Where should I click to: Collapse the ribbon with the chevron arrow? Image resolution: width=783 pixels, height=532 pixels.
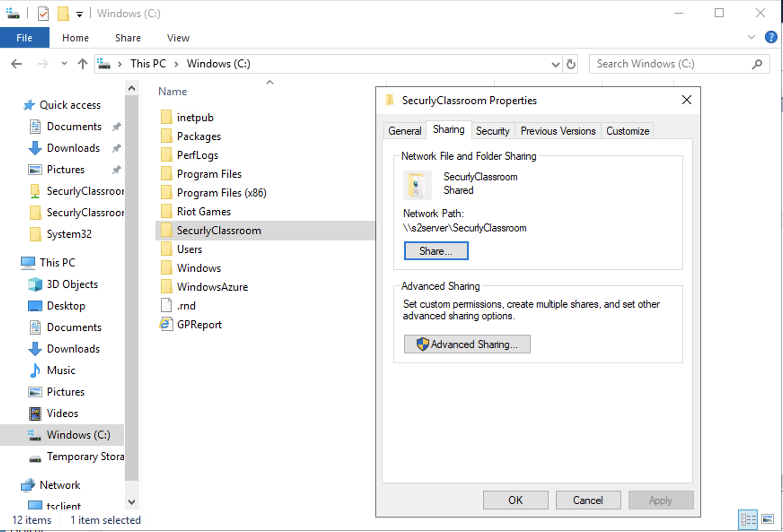coord(752,37)
